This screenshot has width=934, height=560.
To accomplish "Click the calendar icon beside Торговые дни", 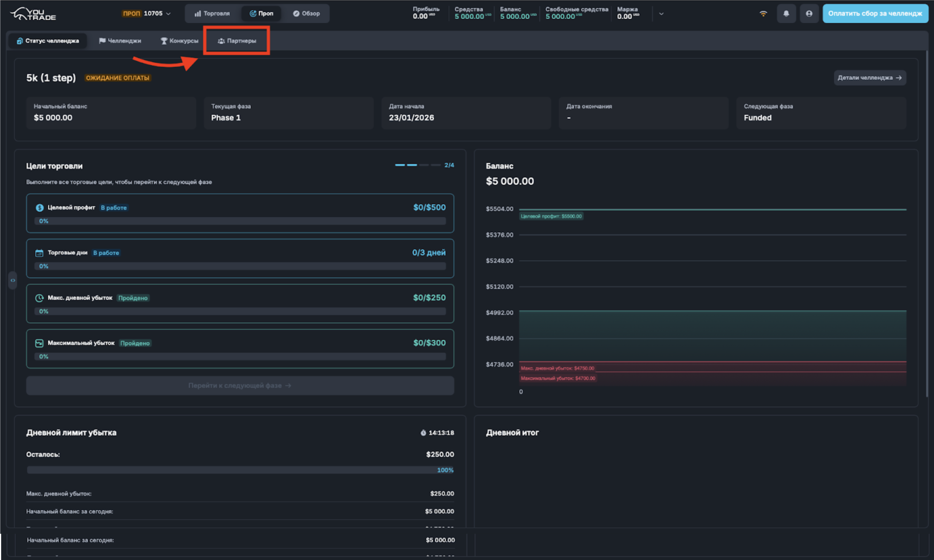I will pos(39,252).
